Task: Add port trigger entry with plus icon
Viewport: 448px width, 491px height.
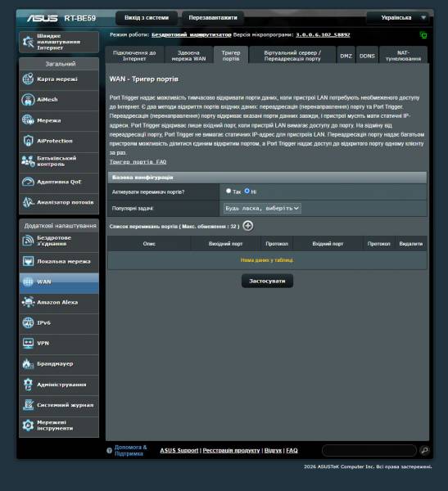Action: tap(248, 226)
